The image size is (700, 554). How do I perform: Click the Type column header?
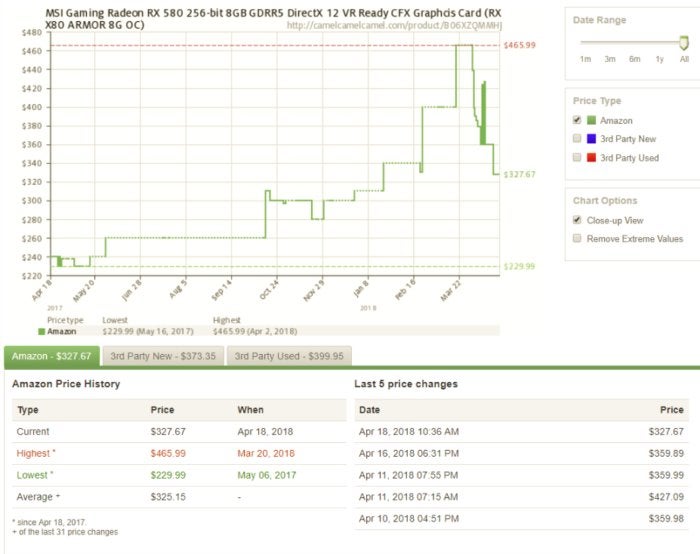(x=28, y=410)
